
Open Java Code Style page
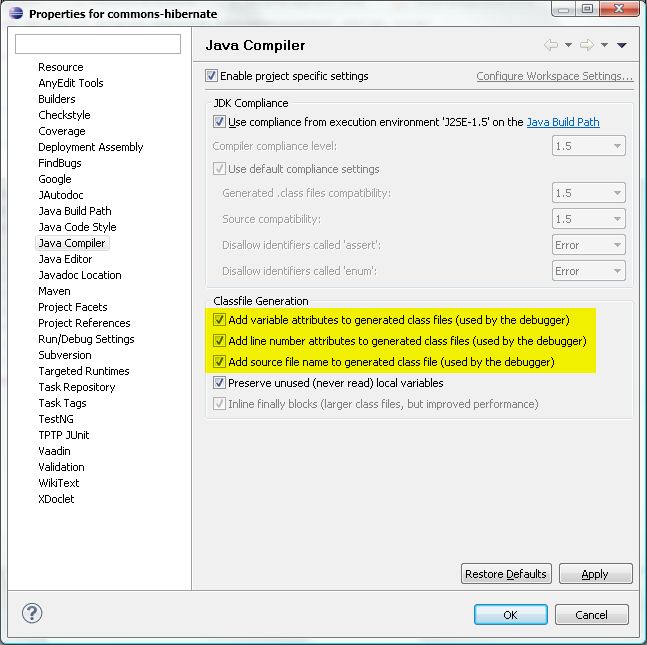77,227
